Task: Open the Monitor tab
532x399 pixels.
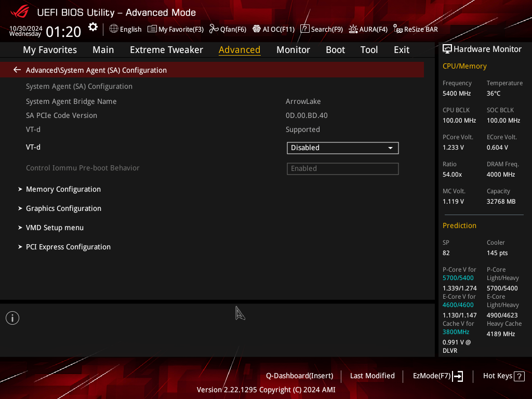Action: tap(293, 50)
